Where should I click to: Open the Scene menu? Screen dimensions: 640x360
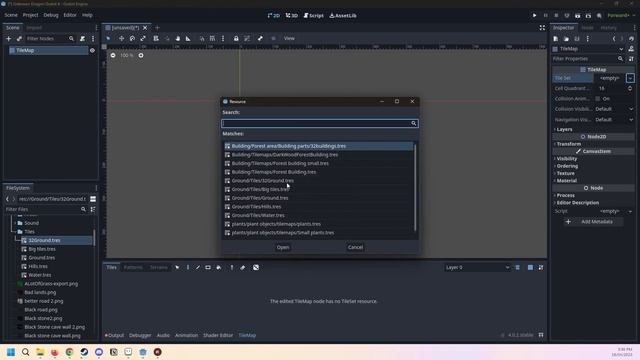point(11,15)
